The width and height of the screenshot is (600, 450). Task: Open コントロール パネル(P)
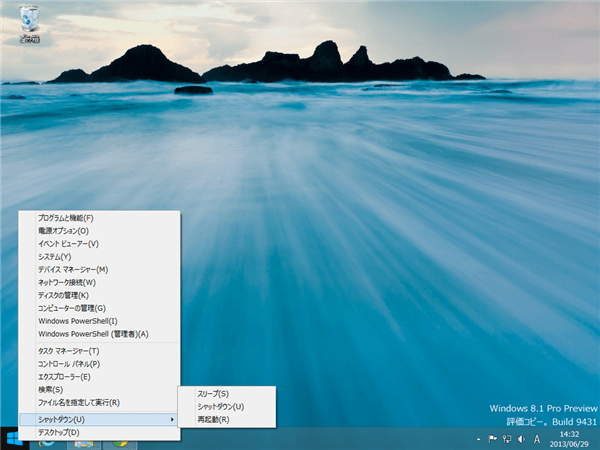pos(99,364)
